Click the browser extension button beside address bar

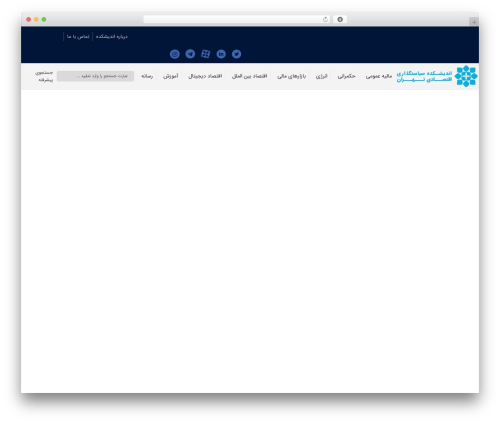point(340,19)
